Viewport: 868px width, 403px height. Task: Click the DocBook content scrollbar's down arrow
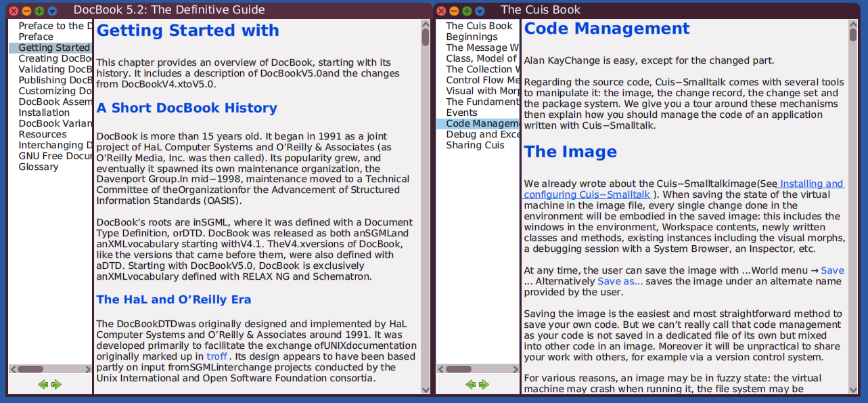point(426,389)
